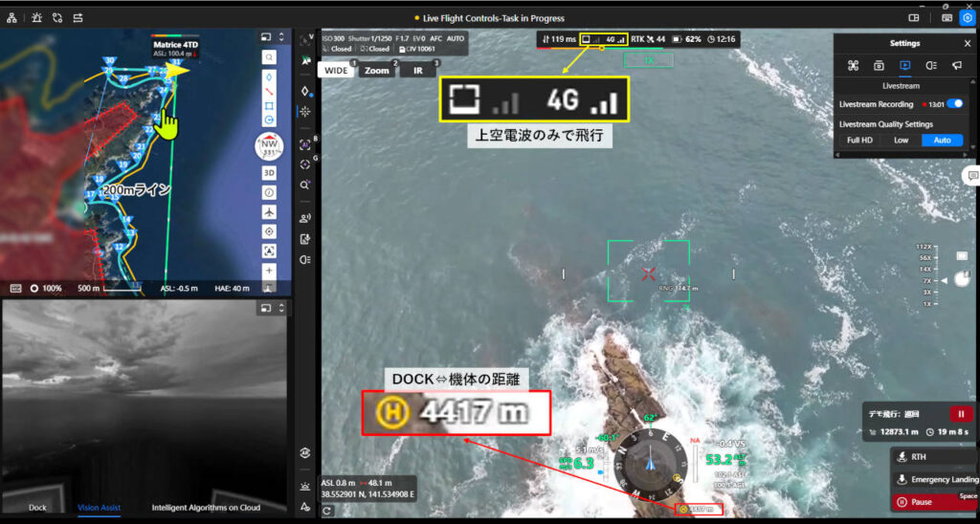Select the IR camera tab

[x=418, y=71]
